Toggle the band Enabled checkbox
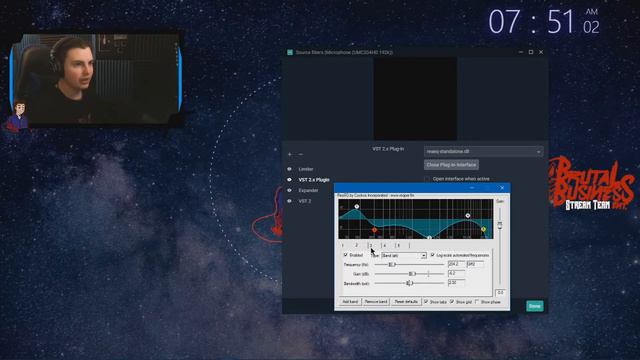 346,255
